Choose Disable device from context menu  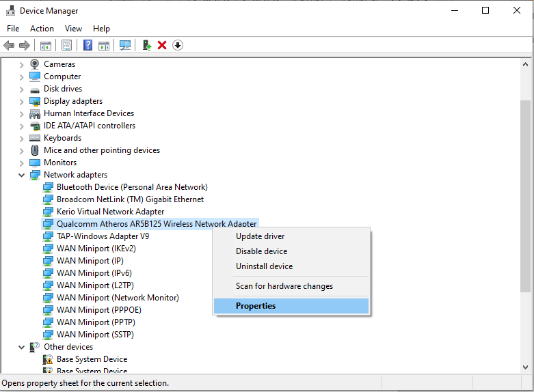point(291,251)
